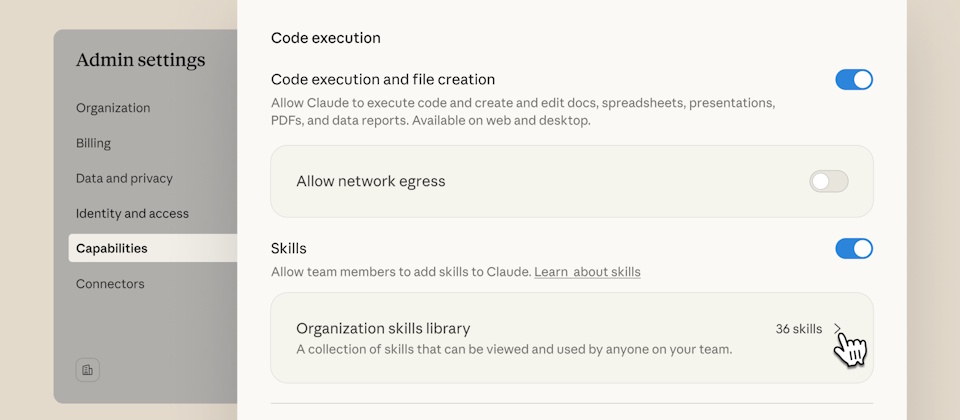Viewport: 960px width, 420px height.
Task: Open Identity and access page
Action: [x=132, y=213]
